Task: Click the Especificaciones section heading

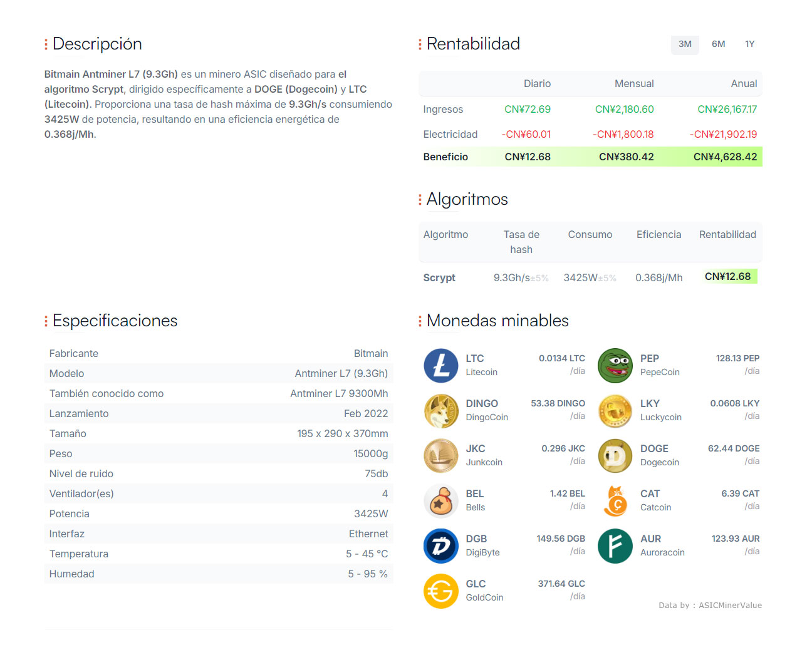Action: (x=115, y=321)
